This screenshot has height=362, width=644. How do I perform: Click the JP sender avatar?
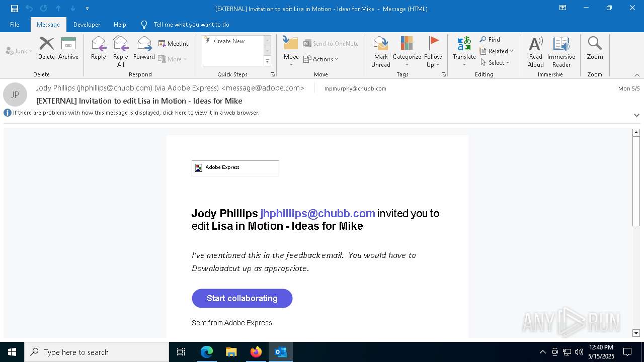click(x=15, y=95)
